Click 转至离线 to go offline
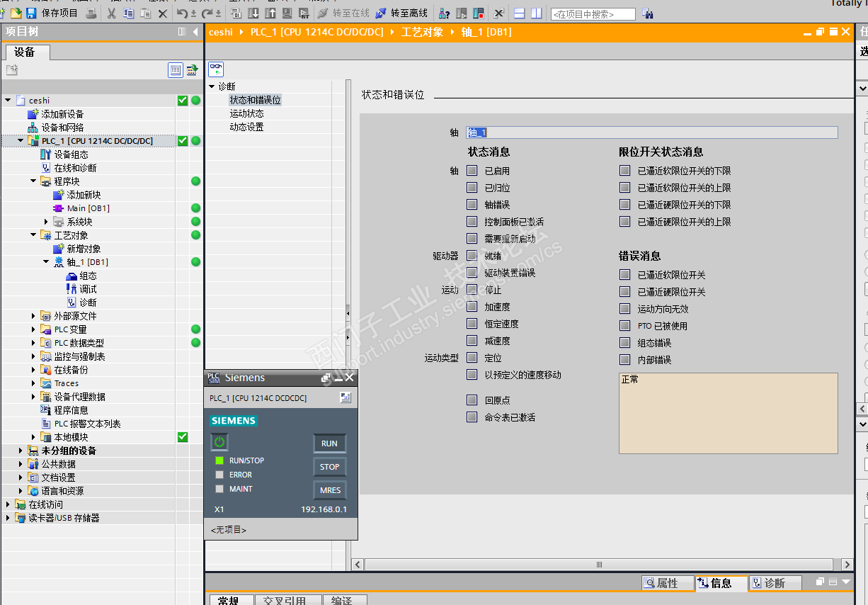Screen dimensions: 868x605 point(401,13)
